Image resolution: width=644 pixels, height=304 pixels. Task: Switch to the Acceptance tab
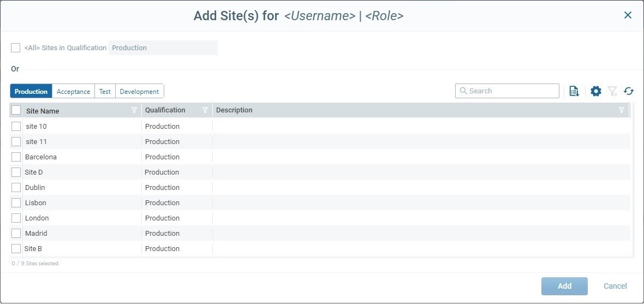[73, 92]
